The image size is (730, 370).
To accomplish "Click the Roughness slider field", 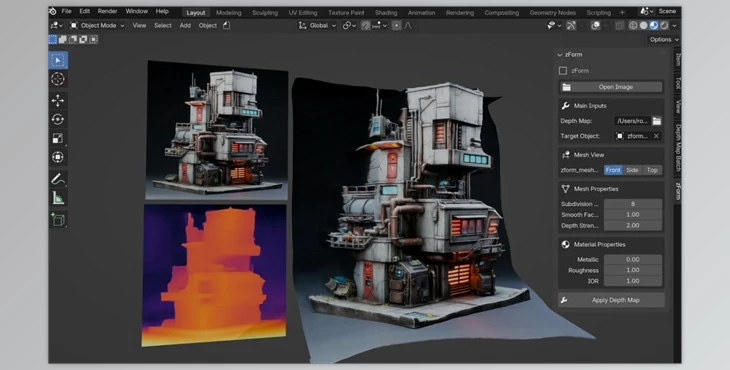I will tap(633, 270).
